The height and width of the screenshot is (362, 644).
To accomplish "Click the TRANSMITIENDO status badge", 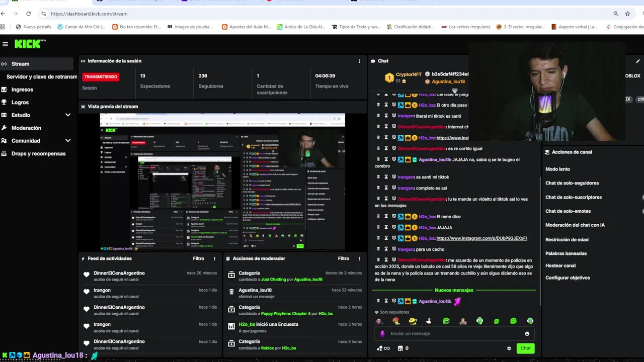I will point(101,77).
